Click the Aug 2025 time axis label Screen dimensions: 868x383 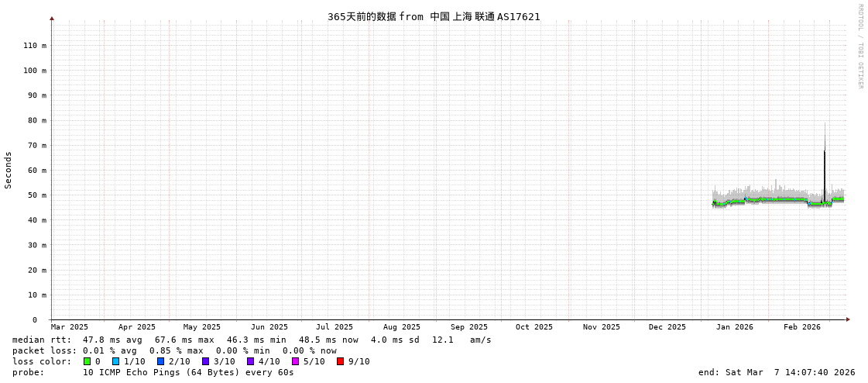[402, 327]
